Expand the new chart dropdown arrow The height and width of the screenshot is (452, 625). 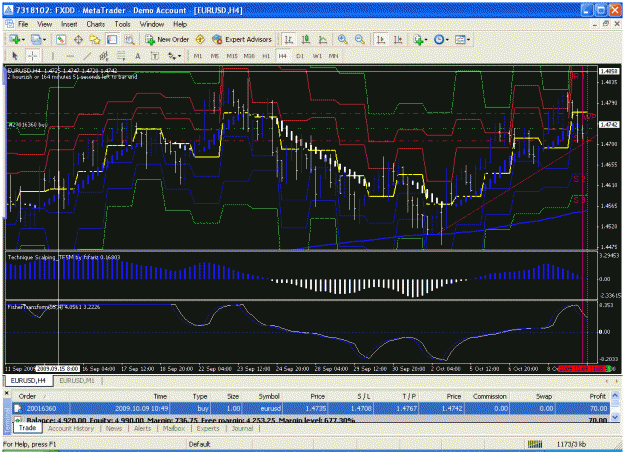pos(24,40)
